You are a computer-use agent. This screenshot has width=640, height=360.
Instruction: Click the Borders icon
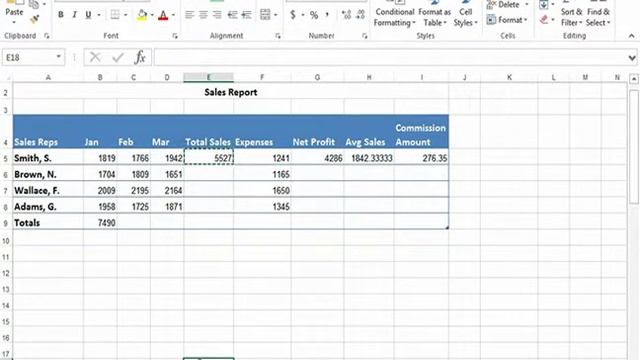(115, 15)
